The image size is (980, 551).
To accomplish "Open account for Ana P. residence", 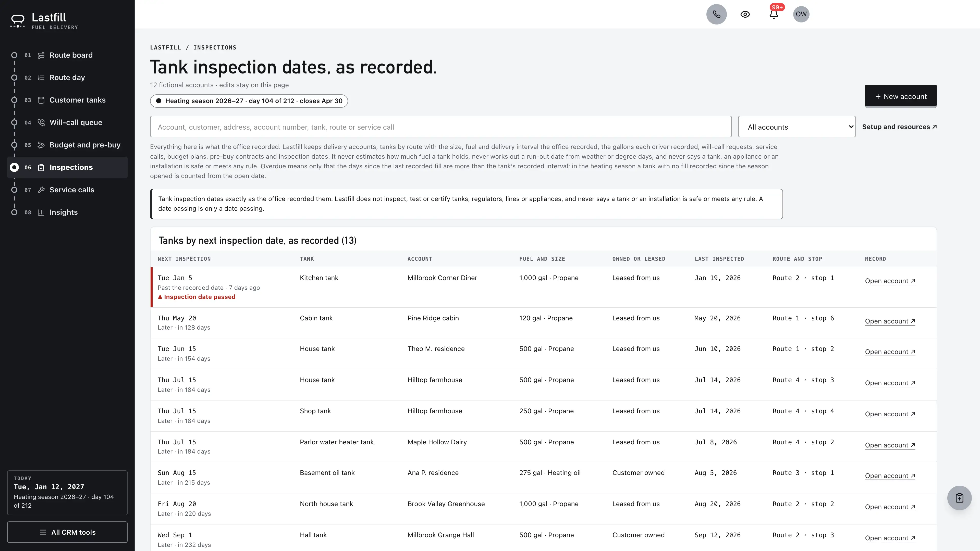I will (890, 476).
